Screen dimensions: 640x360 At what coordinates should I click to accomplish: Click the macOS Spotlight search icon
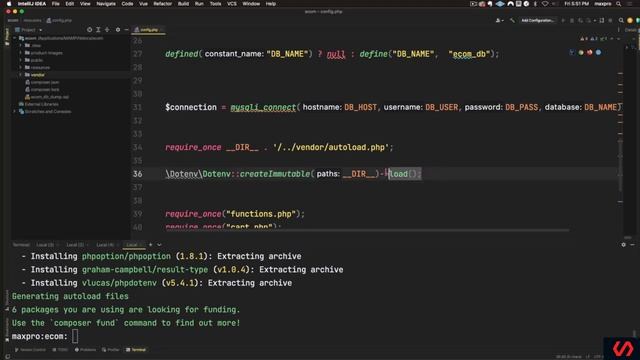click(x=618, y=4)
